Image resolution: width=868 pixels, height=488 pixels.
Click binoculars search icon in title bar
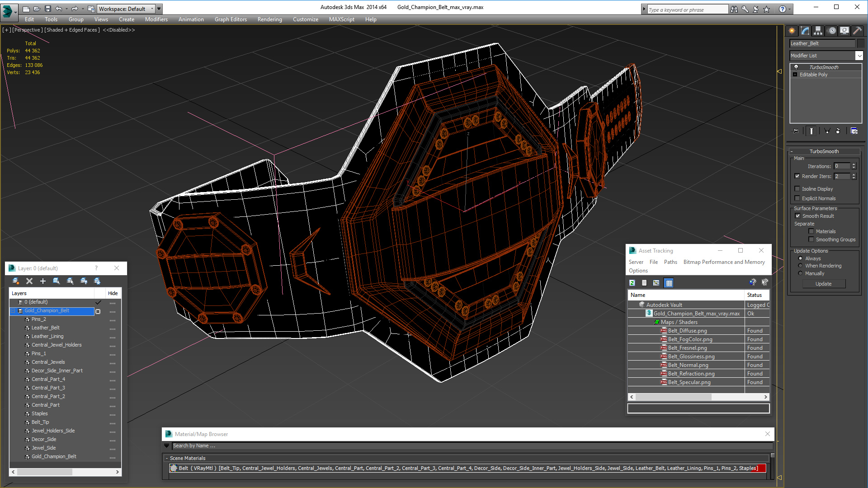(x=734, y=9)
